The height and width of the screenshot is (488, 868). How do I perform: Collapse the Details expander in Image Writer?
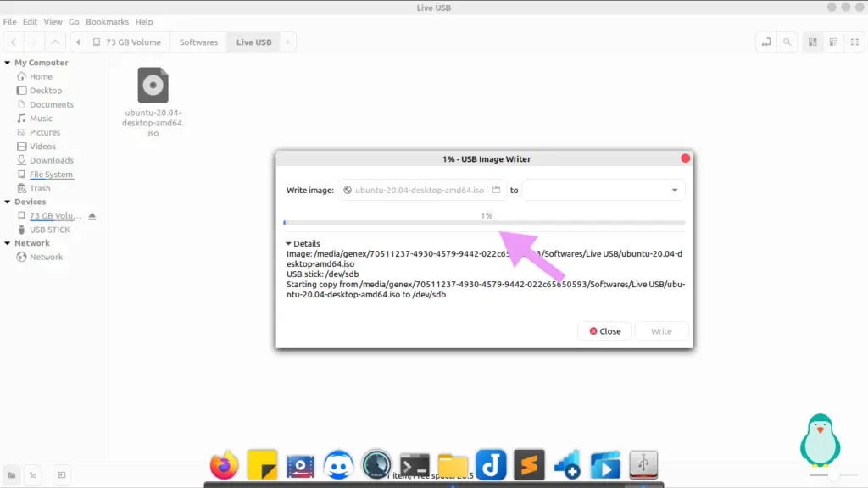(303, 243)
